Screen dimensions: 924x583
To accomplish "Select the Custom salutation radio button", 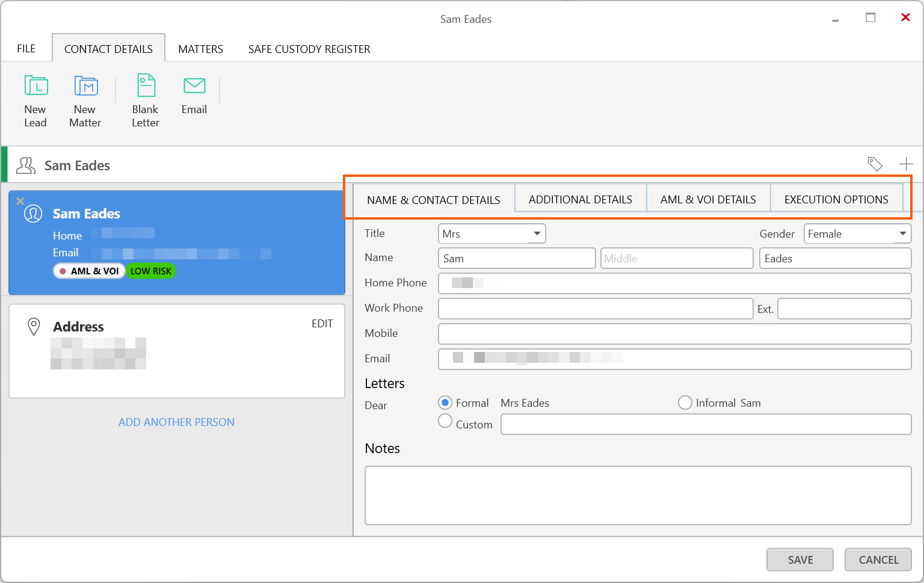I will pos(445,421).
